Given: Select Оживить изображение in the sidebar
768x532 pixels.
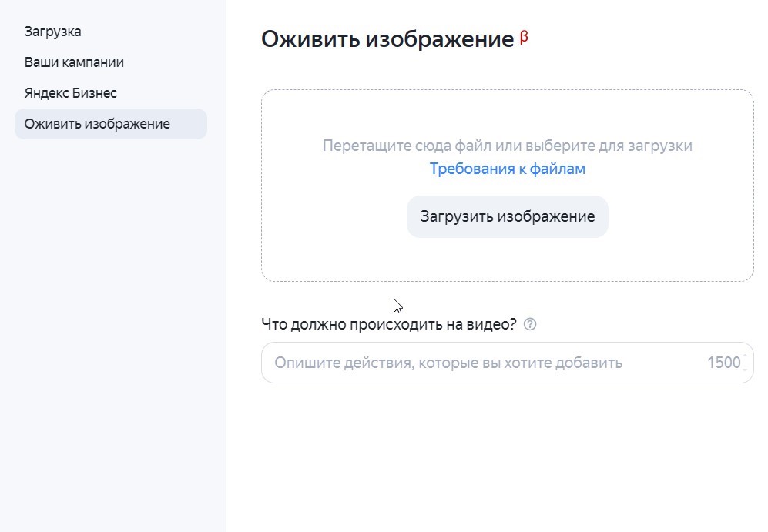Looking at the screenshot, I should point(97,123).
